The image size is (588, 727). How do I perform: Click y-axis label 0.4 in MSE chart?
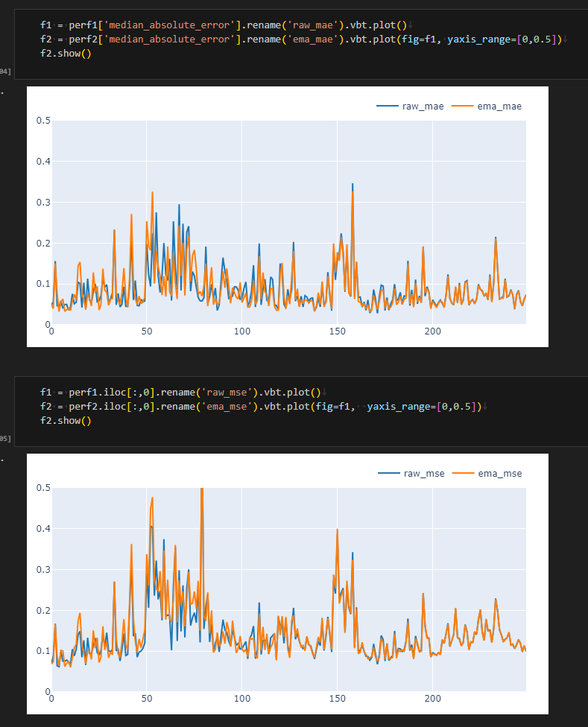click(x=43, y=529)
